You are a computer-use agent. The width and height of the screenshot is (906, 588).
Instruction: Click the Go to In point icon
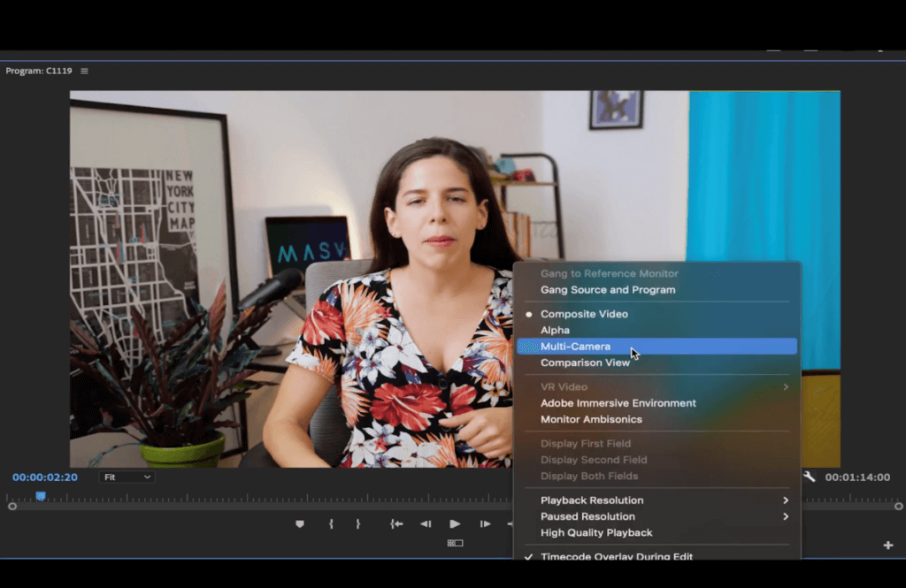coord(396,523)
